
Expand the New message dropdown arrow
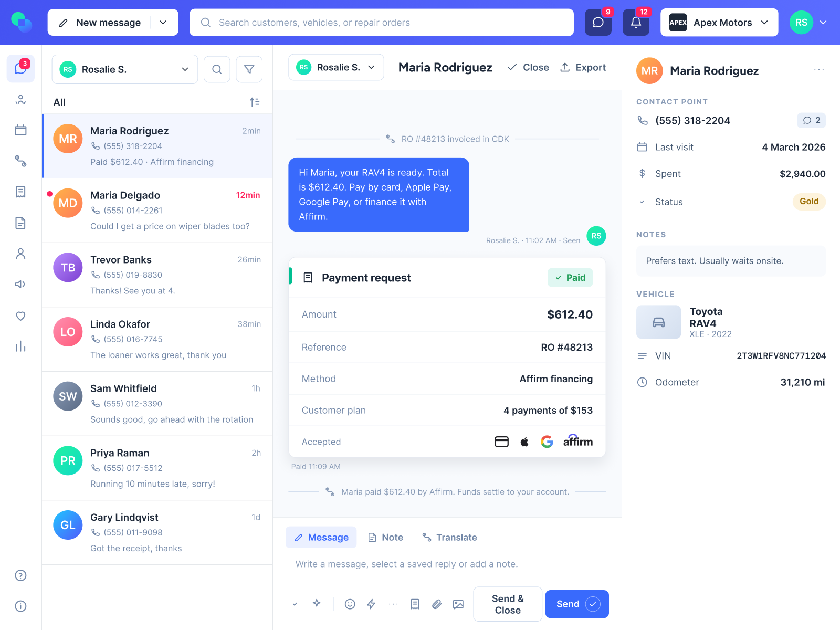point(163,23)
